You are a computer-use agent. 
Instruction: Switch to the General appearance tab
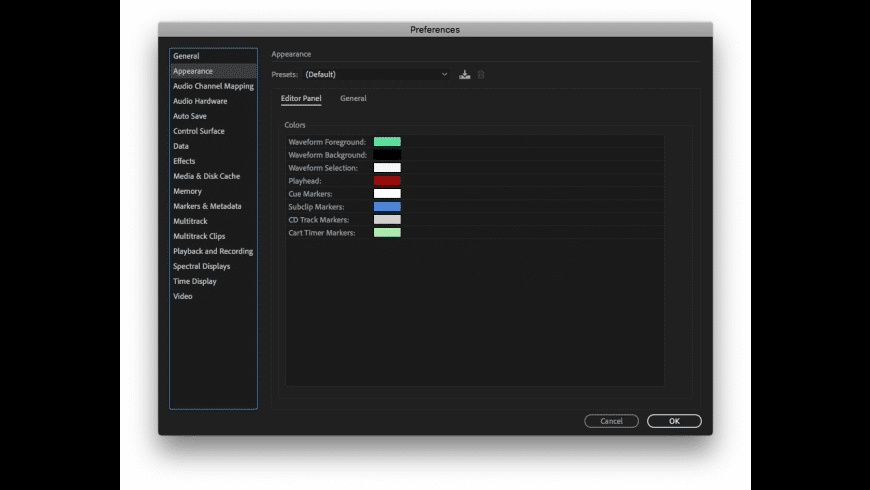point(353,99)
